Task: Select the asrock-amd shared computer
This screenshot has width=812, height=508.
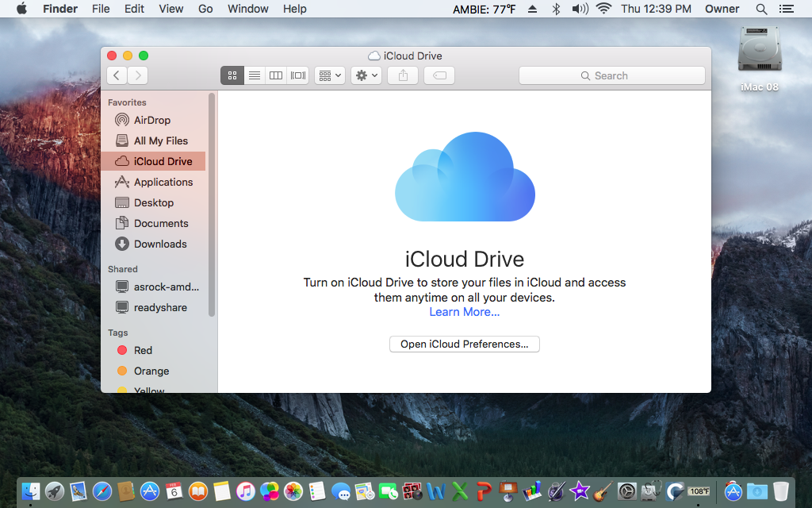Action: point(153,287)
